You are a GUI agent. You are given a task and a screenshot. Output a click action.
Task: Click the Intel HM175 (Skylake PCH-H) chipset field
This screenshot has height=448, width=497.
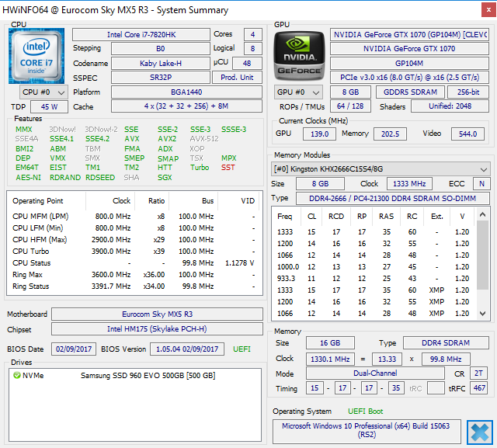pos(157,329)
